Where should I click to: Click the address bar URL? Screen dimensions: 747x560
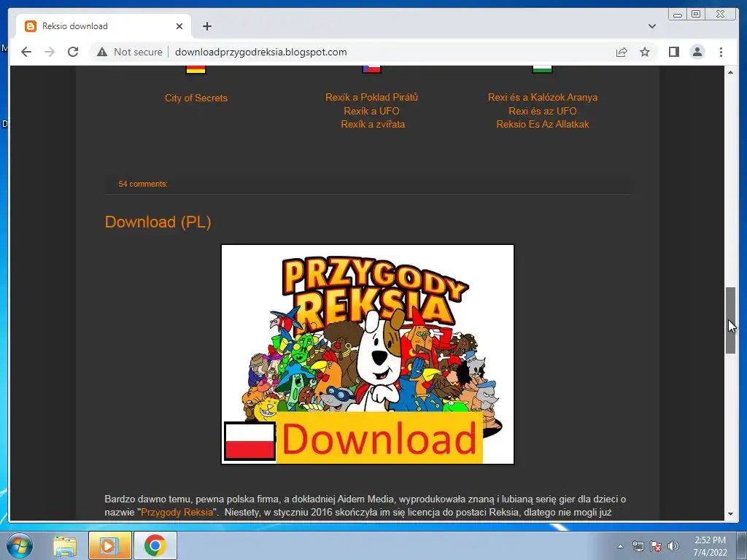point(260,52)
